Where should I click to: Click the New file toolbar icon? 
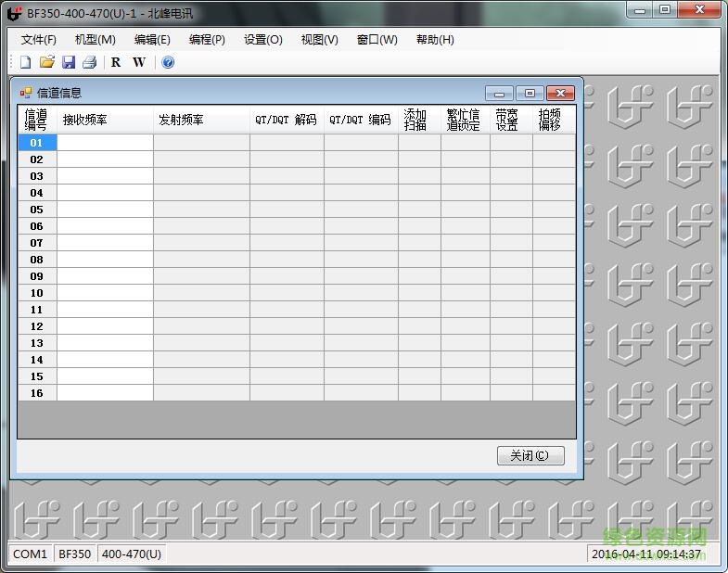(x=26, y=62)
